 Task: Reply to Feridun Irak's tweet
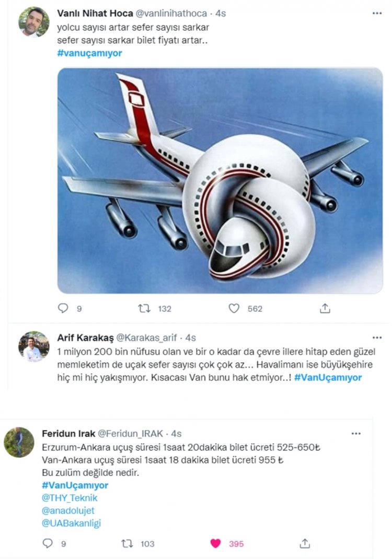pyautogui.click(x=48, y=543)
